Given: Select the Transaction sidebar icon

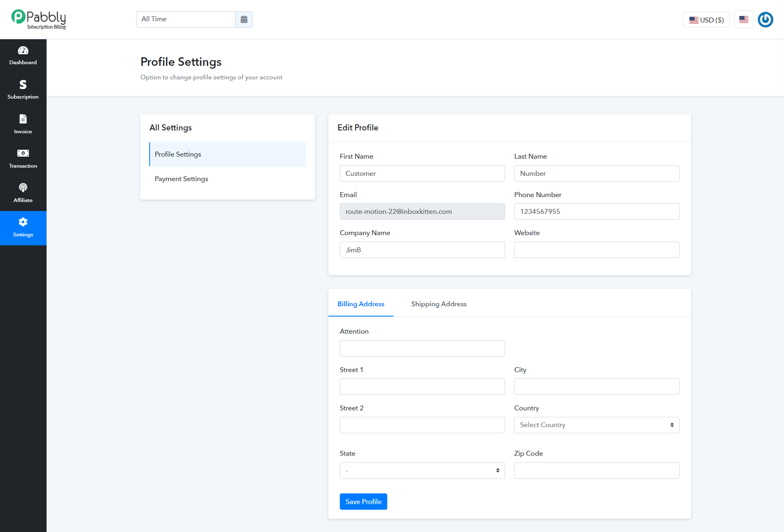Looking at the screenshot, I should (23, 153).
